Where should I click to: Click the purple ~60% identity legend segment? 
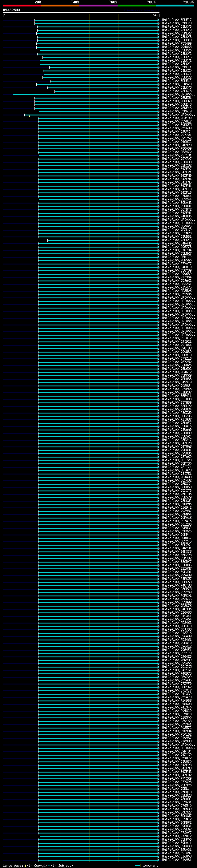(99, 6)
